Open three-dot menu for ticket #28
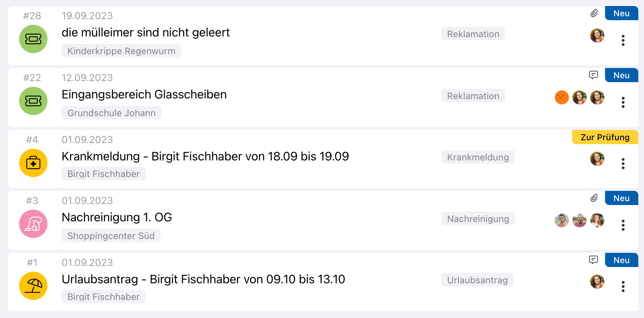This screenshot has width=644, height=318. tap(623, 40)
